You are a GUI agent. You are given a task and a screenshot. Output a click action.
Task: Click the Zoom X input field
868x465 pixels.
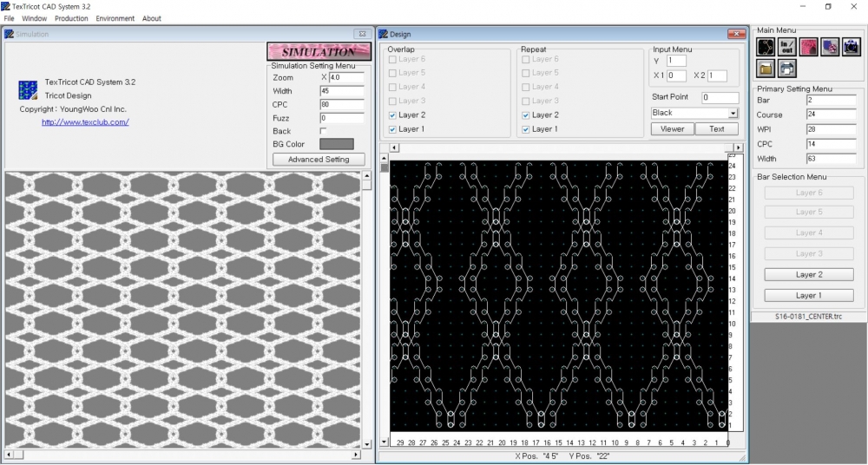coord(346,78)
